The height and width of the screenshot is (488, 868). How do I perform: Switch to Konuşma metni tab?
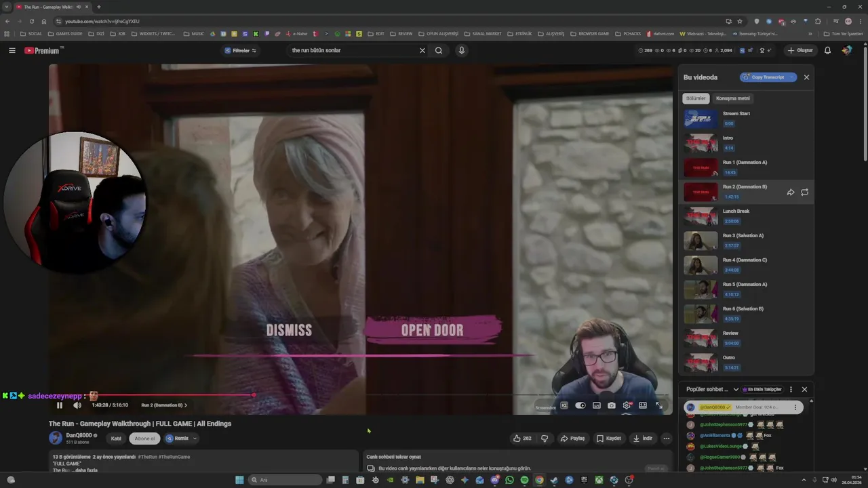point(733,98)
